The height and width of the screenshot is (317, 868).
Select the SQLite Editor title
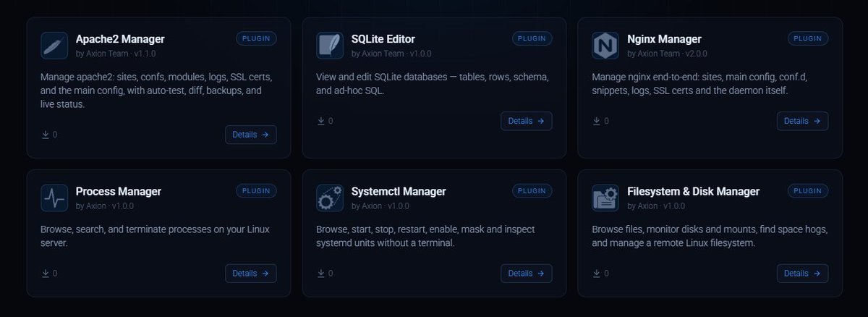click(x=383, y=39)
